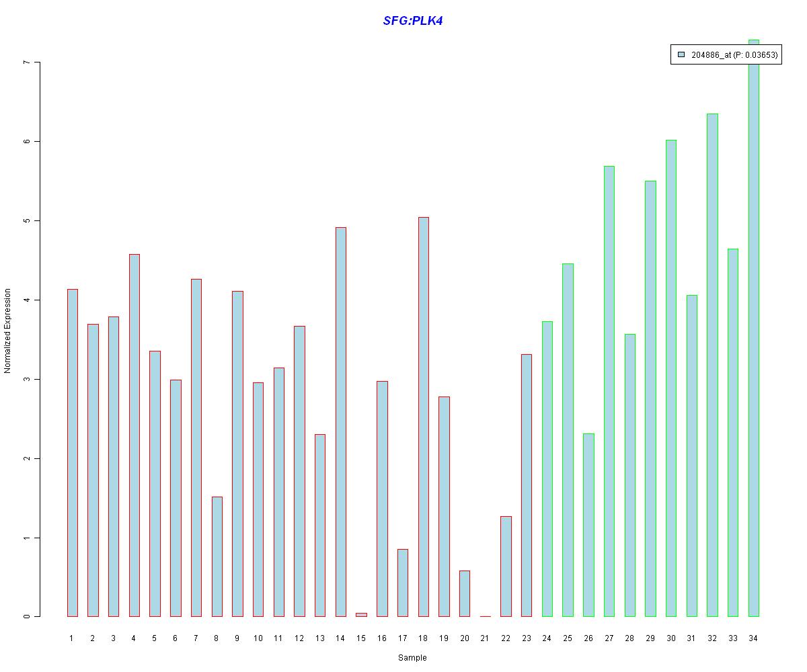Click y-axis tick label 6

click(x=27, y=141)
